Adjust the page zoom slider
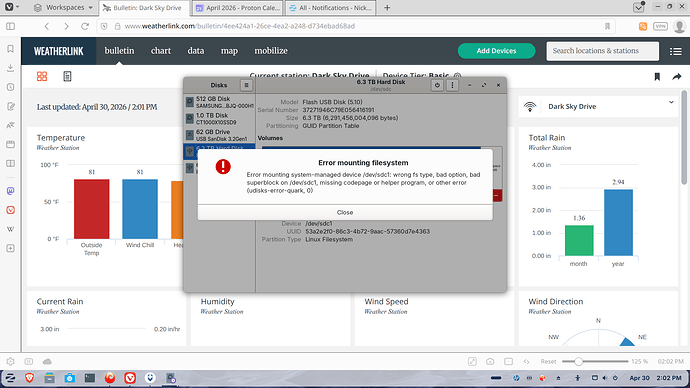This screenshot has height=388, width=690. (595, 361)
